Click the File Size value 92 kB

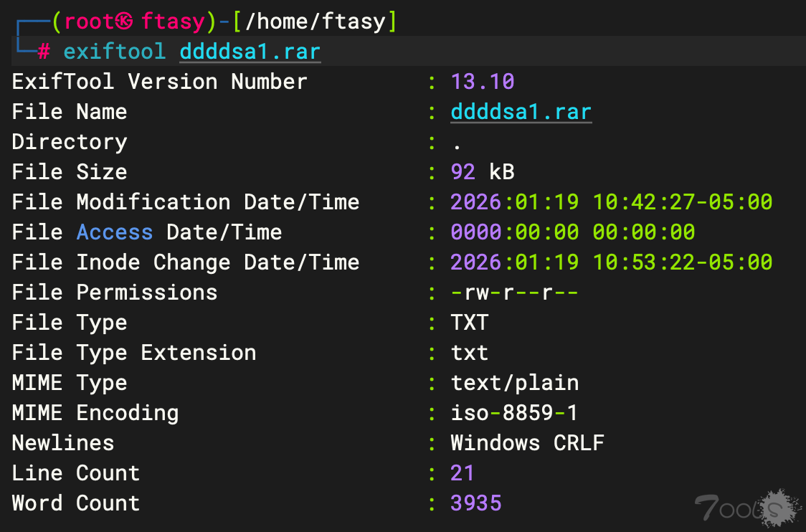coord(483,172)
